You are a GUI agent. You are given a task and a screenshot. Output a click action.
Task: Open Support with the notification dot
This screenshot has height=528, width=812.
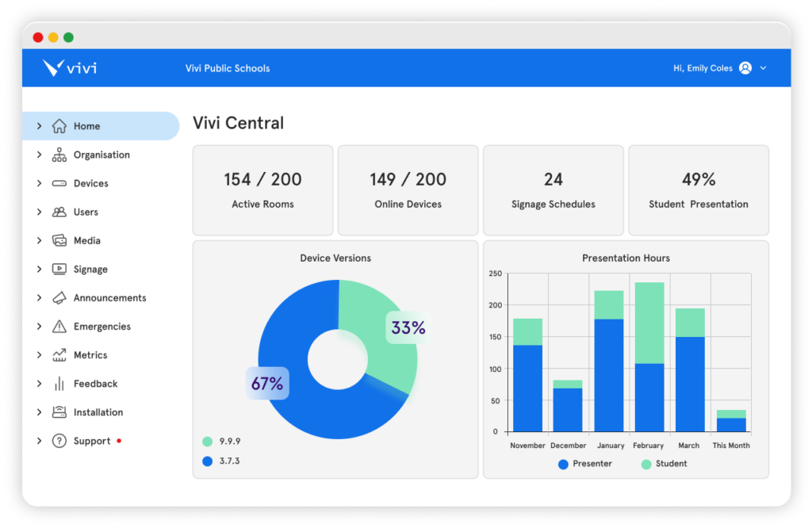click(x=90, y=440)
